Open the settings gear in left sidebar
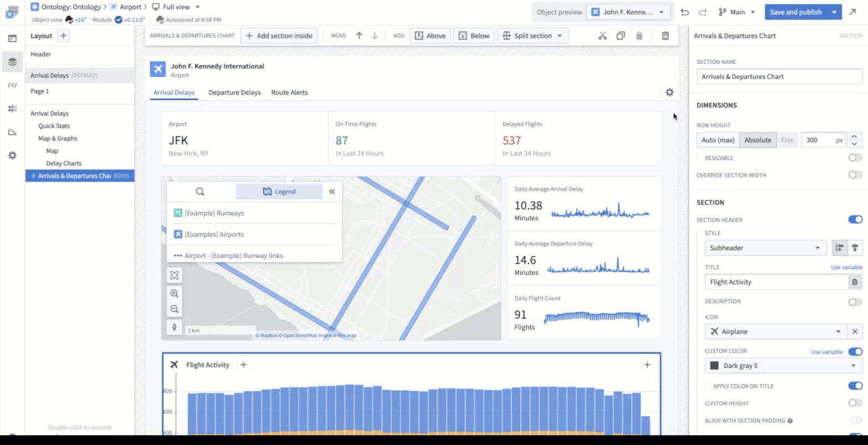 pos(12,156)
